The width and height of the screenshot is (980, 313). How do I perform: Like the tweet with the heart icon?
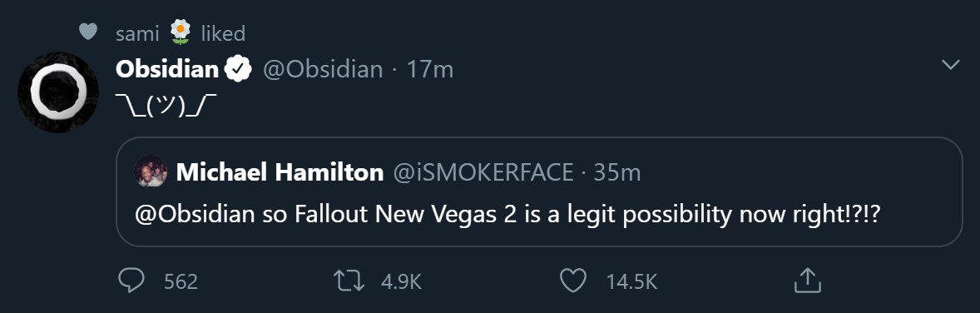tap(572, 281)
